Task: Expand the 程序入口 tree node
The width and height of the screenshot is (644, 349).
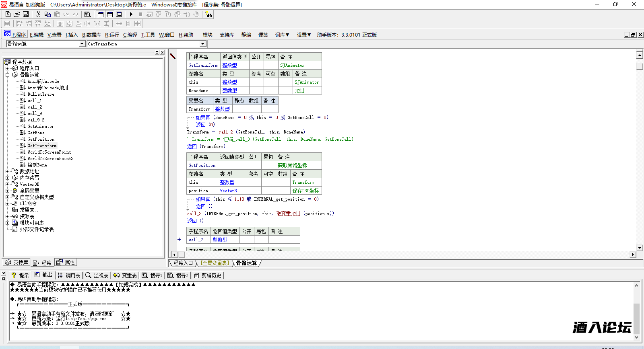Action: 7,68
